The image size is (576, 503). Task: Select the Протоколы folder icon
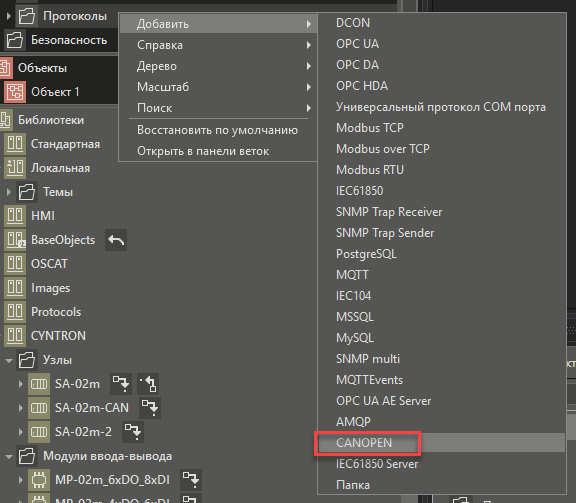click(26, 16)
